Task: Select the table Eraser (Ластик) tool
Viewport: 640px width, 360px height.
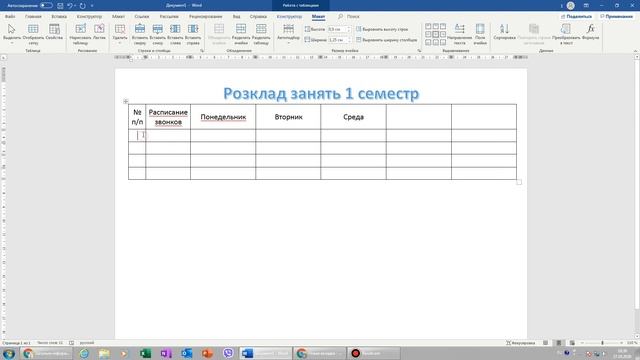Action: (x=99, y=32)
